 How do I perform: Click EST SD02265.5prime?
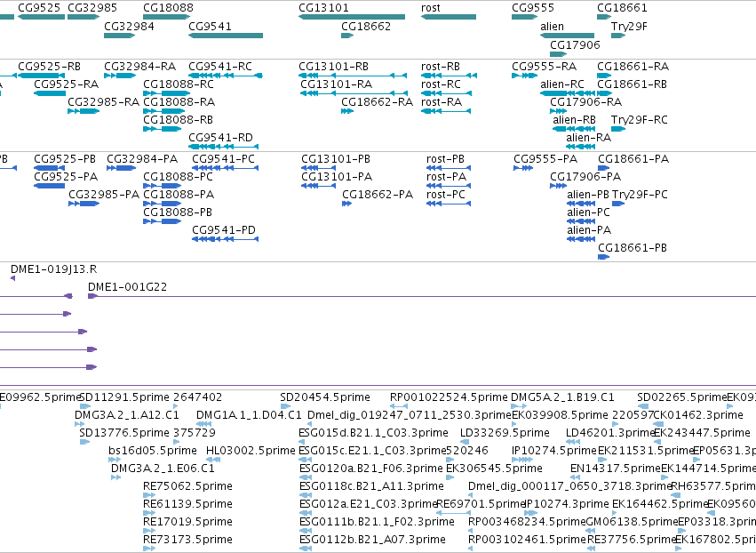(x=642, y=407)
